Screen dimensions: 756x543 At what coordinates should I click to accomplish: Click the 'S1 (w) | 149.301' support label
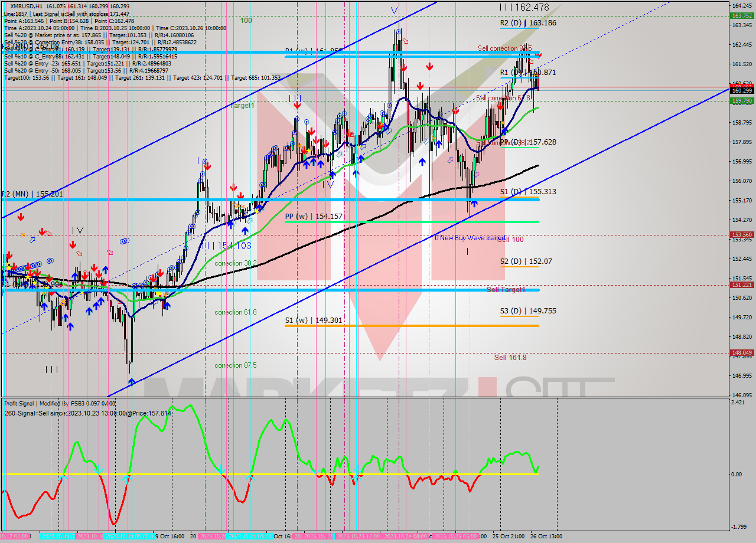(313, 320)
